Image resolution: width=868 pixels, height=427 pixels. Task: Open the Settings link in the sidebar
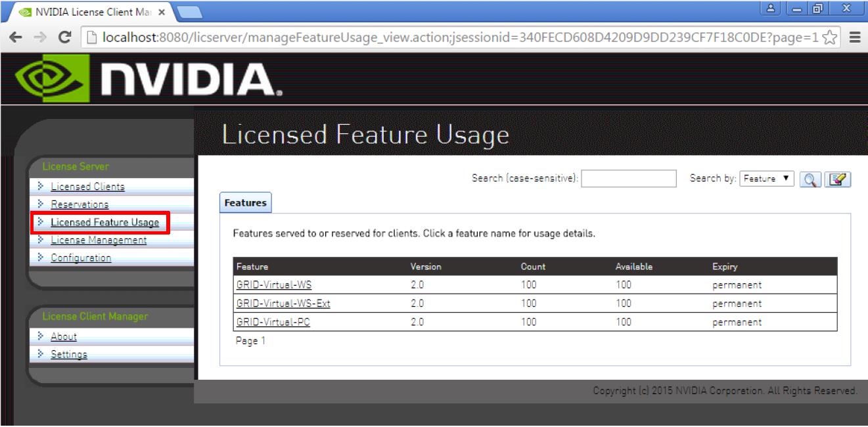[69, 355]
